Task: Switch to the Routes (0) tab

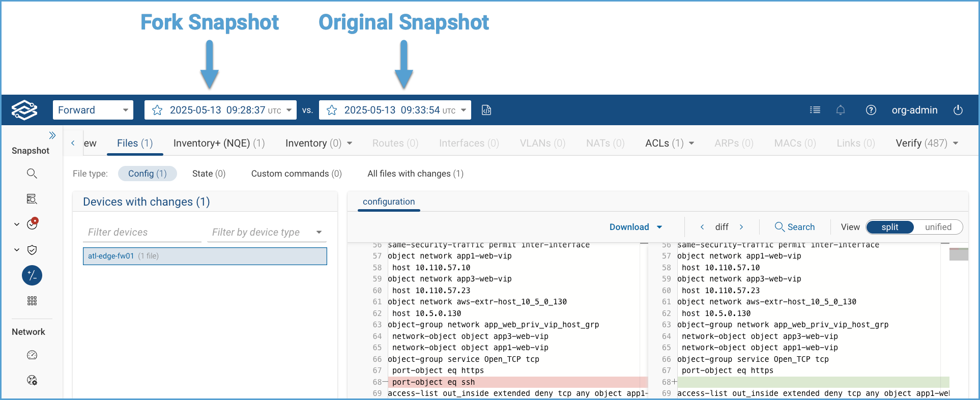Action: pyautogui.click(x=395, y=143)
